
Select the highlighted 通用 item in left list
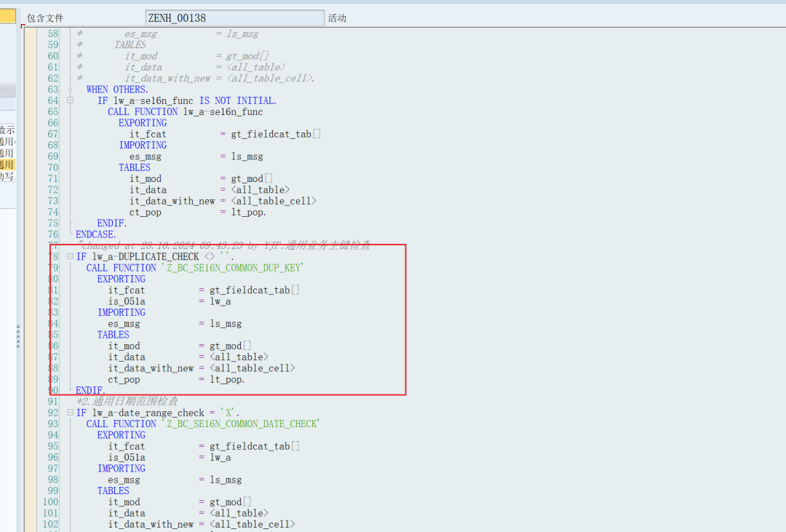(7, 164)
